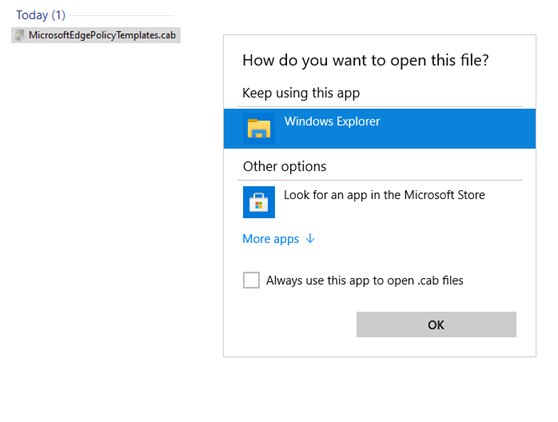Select Windows Explorer as the app
The height and width of the screenshot is (422, 558).
tap(380, 128)
